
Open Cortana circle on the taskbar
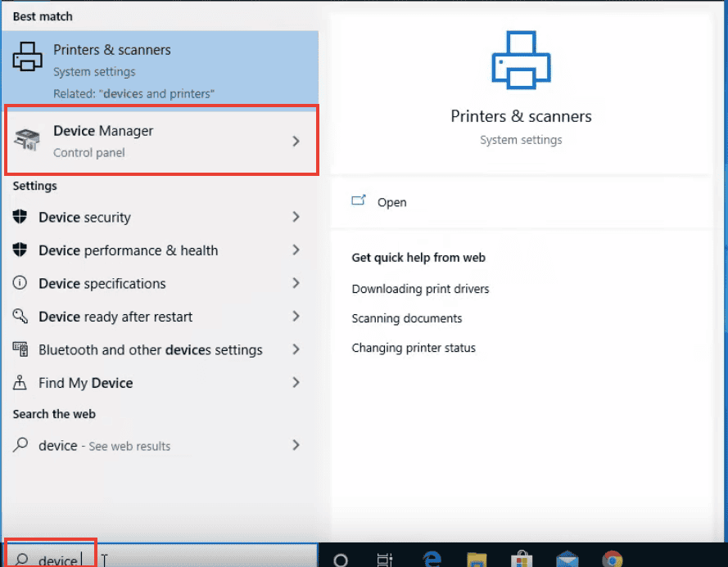click(x=341, y=560)
